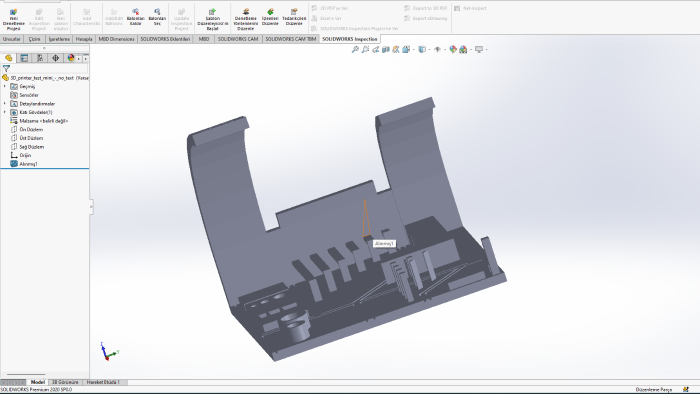The image size is (700, 394).
Task: Switch to SOLIDWORKS Eklentileri tab
Action: click(165, 39)
